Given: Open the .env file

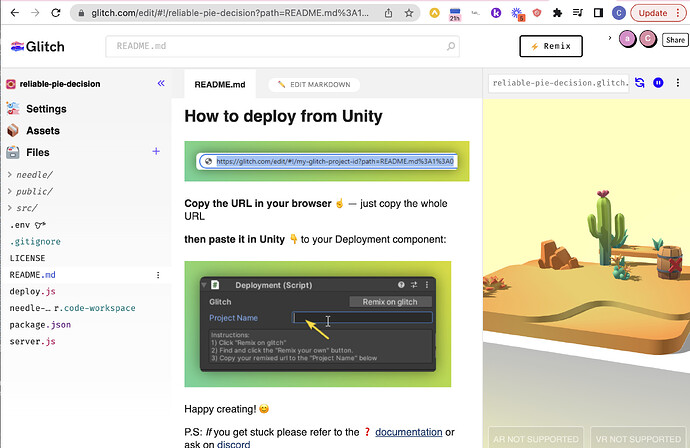Looking at the screenshot, I should (28, 225).
